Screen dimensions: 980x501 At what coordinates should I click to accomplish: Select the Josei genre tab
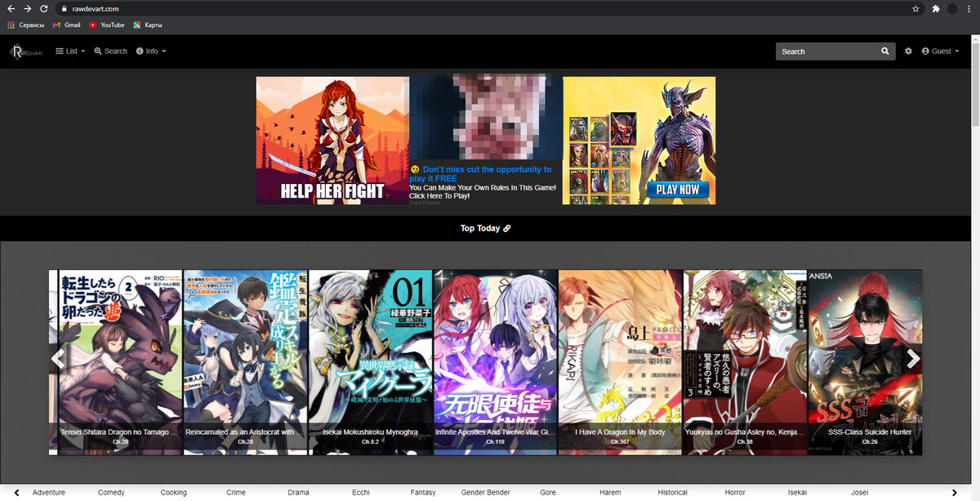pyautogui.click(x=860, y=493)
